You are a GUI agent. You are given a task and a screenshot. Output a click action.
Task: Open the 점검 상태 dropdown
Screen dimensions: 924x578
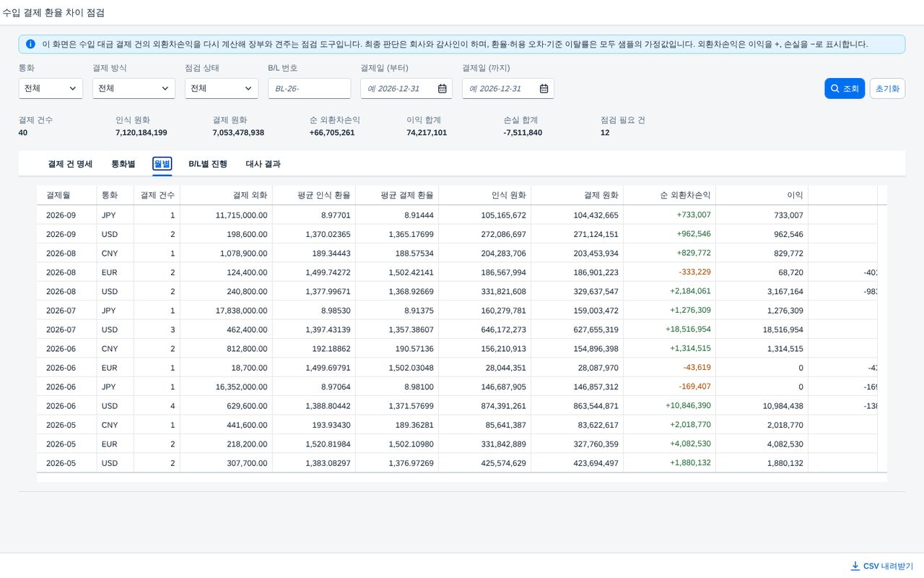pyautogui.click(x=222, y=88)
